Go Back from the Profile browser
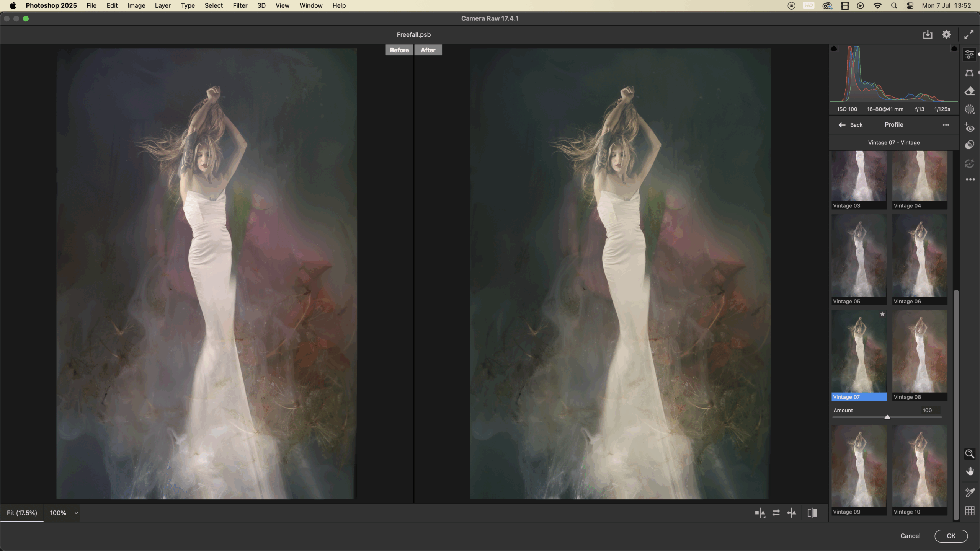 click(851, 125)
